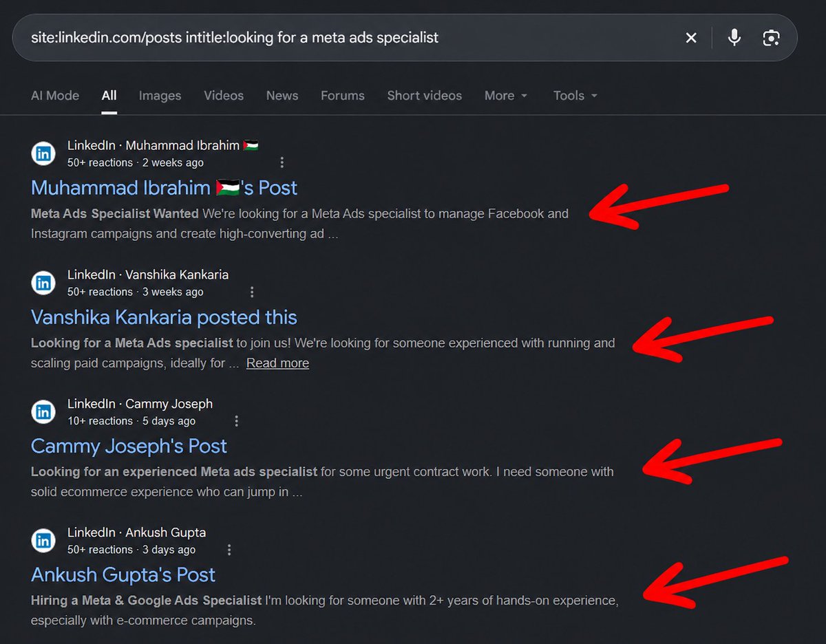Switch to the Videos tab

(224, 96)
